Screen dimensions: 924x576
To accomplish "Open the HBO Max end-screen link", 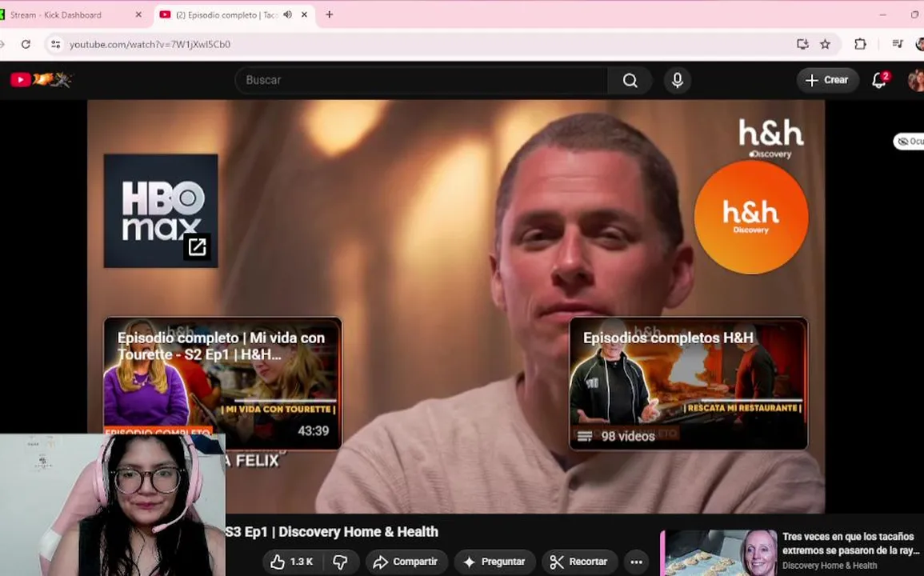I will (x=161, y=211).
